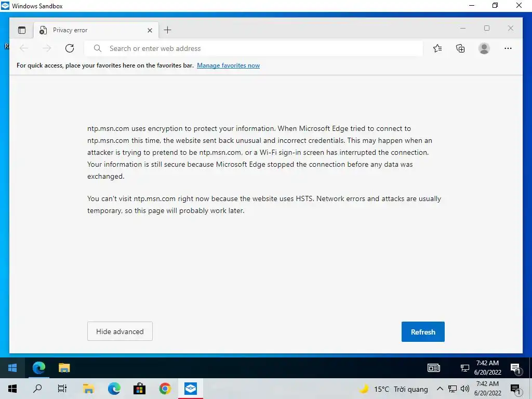Open host volume speaker icon
The width and height of the screenshot is (532, 399).
point(465,389)
